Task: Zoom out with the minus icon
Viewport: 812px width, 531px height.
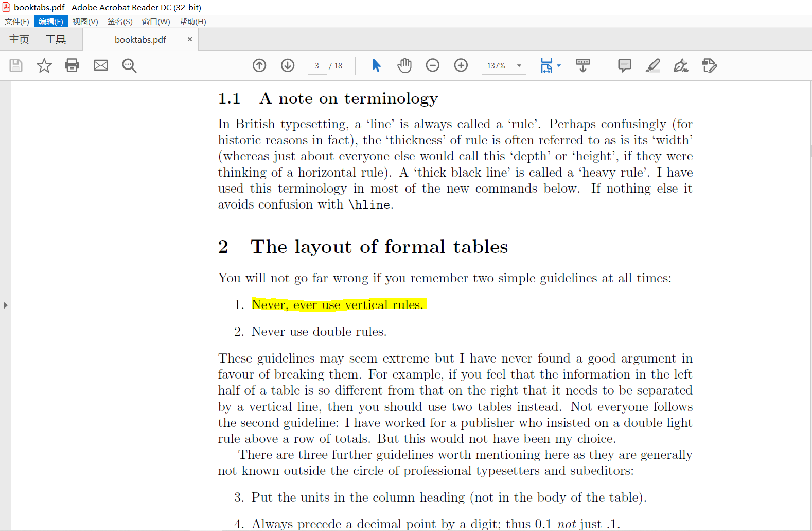Action: [433, 65]
